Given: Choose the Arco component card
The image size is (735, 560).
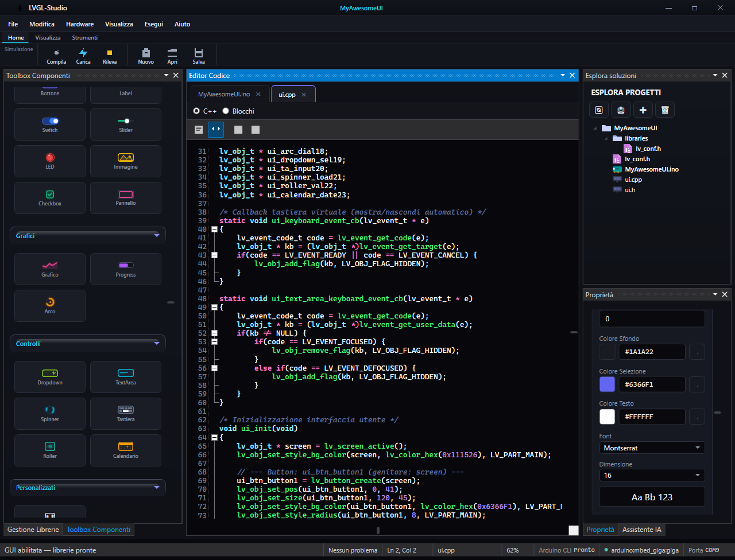Looking at the screenshot, I should [x=50, y=306].
